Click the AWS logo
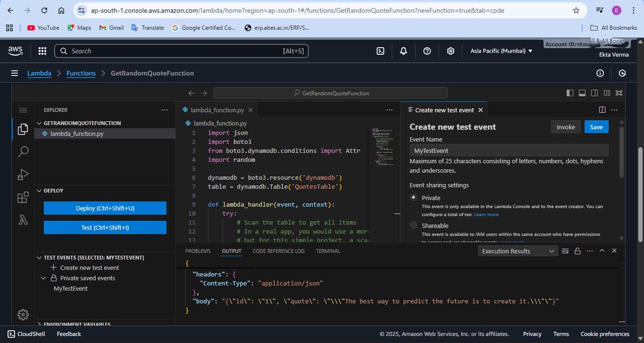The height and width of the screenshot is (343, 644). tap(16, 50)
